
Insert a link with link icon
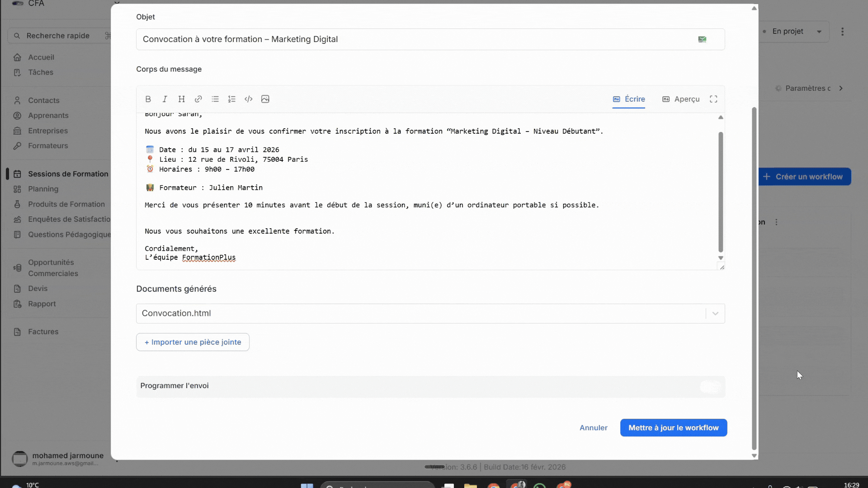coord(198,99)
